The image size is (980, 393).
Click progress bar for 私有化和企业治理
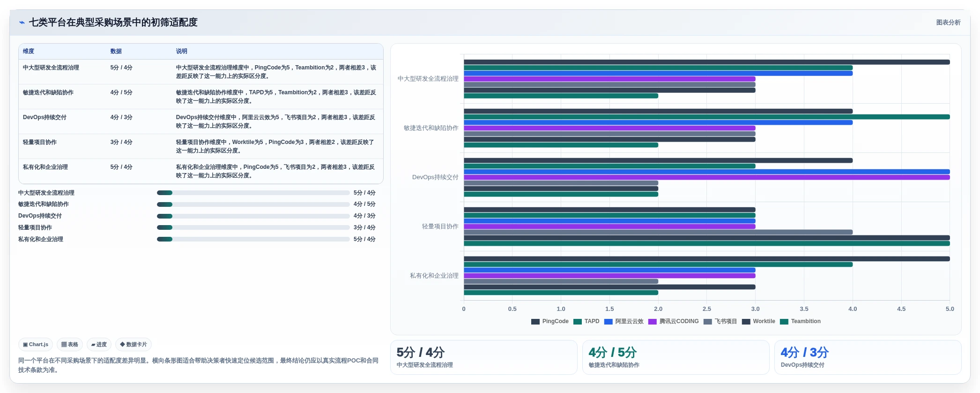253,239
